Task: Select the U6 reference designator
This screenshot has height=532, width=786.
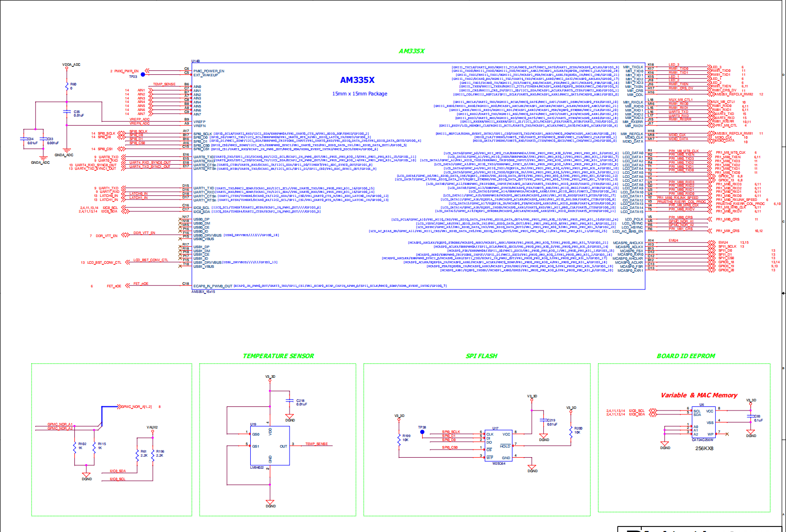Action: point(702,404)
